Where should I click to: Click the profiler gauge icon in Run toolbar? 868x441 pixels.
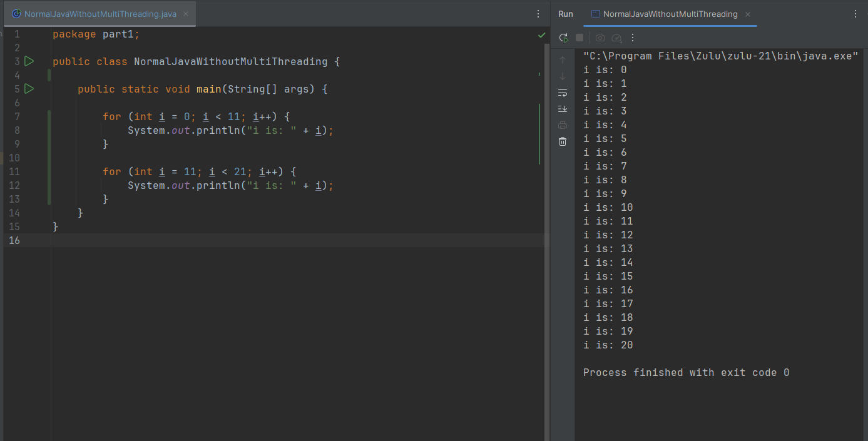(x=616, y=38)
